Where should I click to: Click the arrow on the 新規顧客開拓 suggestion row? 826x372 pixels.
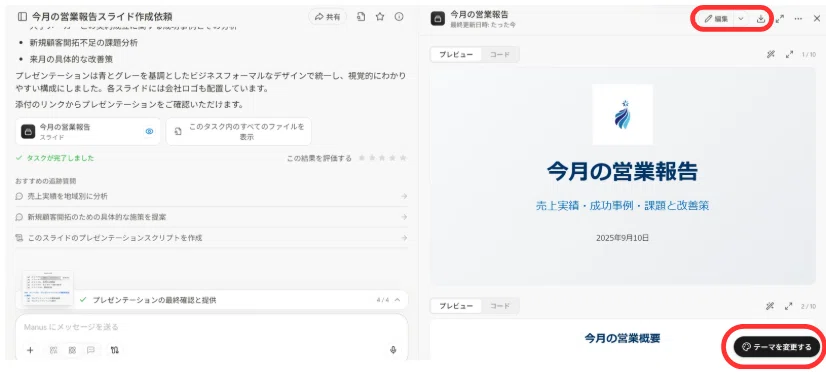(x=404, y=217)
